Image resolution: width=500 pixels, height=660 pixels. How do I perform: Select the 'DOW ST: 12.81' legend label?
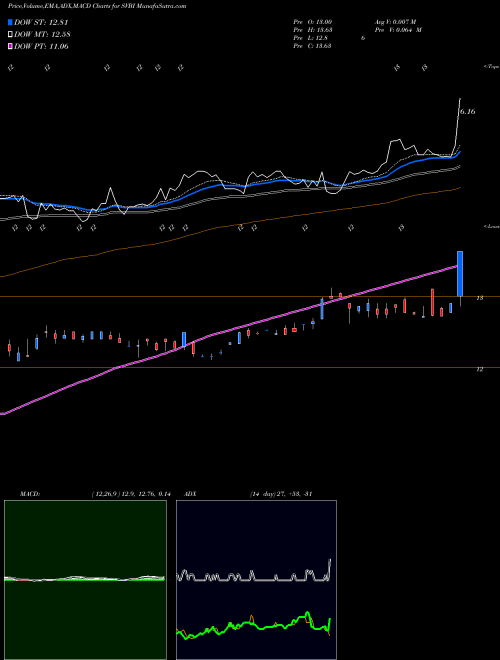(x=41, y=23)
